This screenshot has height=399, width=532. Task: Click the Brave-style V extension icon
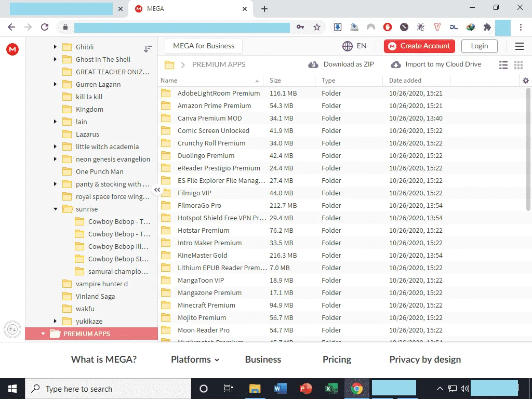point(437,27)
